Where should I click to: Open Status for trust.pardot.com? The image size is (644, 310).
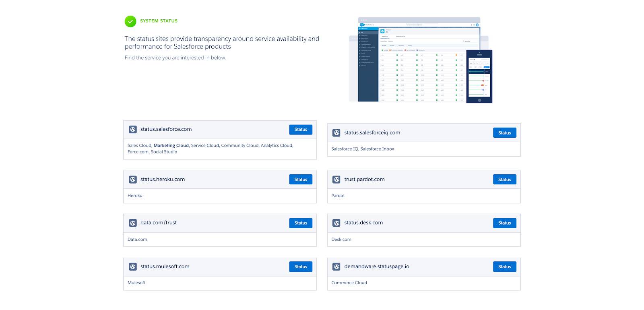(x=504, y=180)
